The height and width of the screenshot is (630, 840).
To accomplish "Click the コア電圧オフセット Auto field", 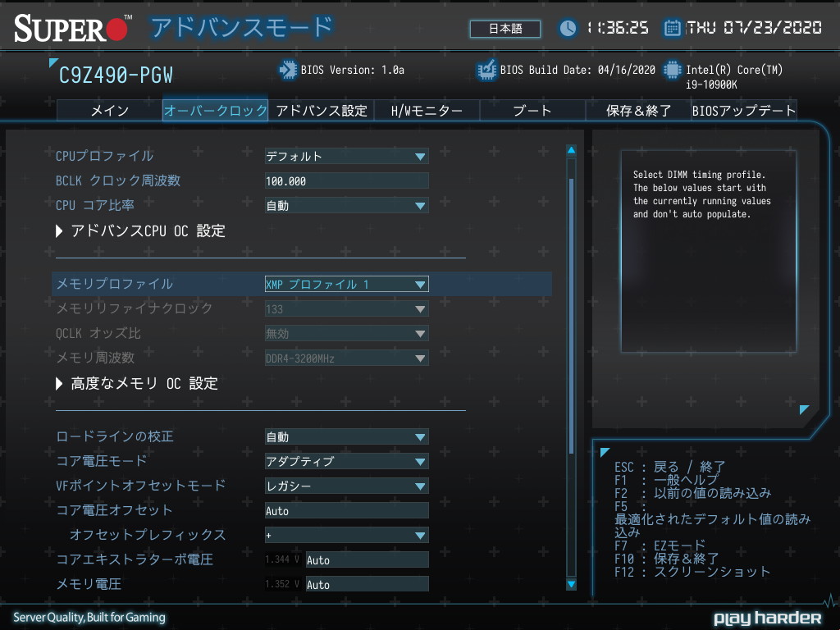I will pos(347,510).
